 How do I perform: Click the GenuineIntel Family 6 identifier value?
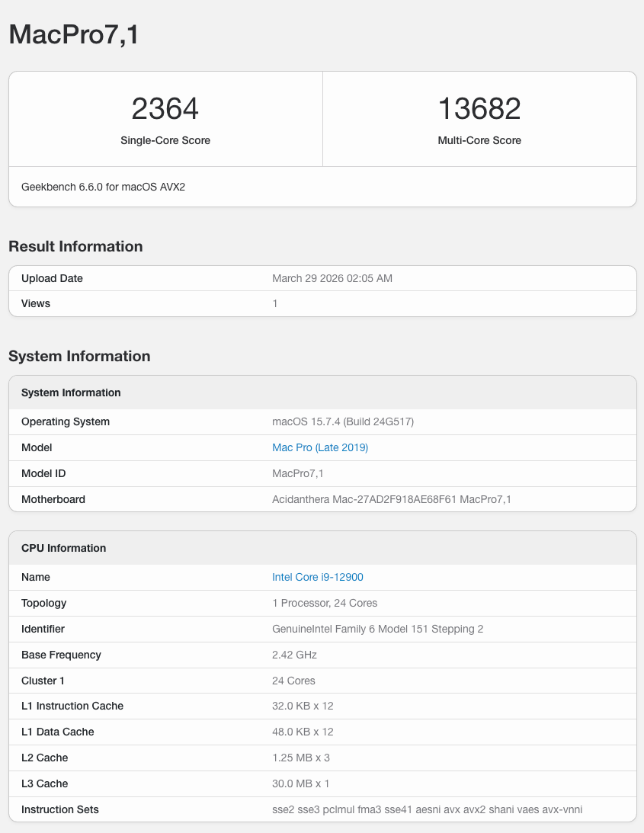pyautogui.click(x=377, y=629)
